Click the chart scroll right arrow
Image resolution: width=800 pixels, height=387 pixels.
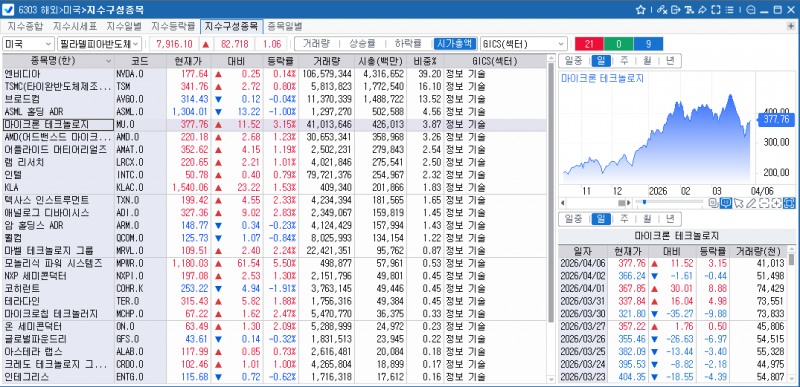(x=629, y=203)
